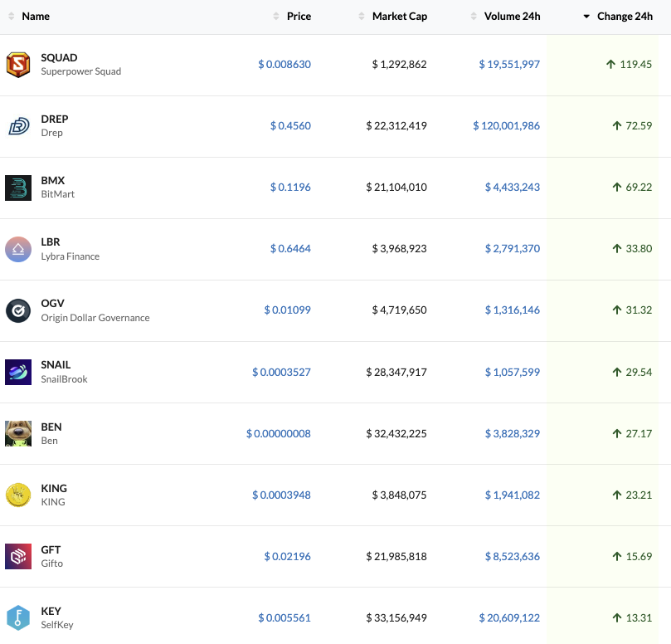Click the GFT Gifto logo icon

pos(18,556)
